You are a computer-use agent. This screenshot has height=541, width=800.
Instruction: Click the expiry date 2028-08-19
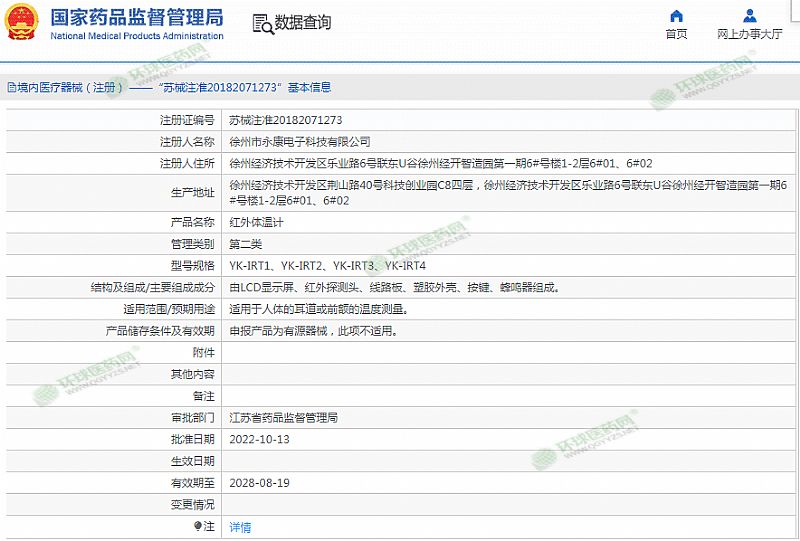pyautogui.click(x=259, y=483)
